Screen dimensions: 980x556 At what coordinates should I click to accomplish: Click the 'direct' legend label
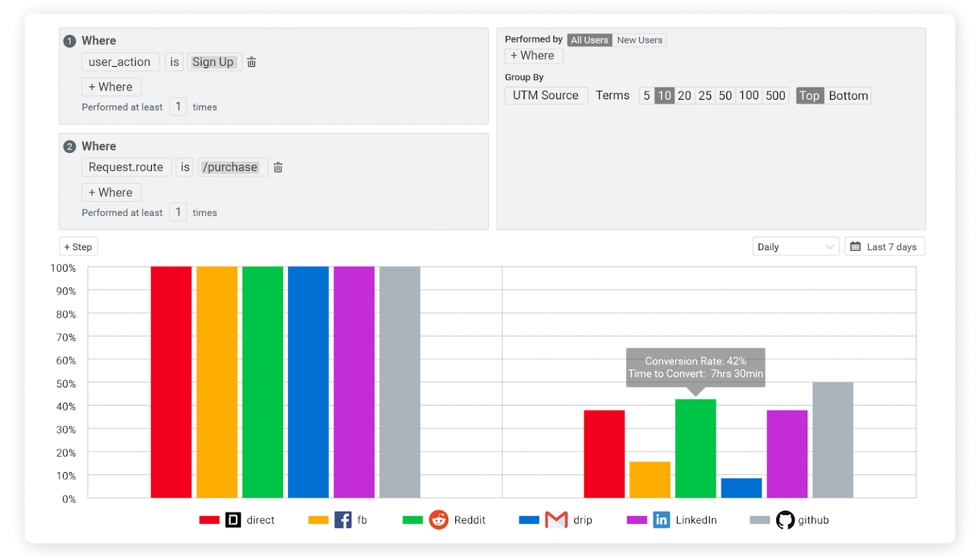point(260,520)
